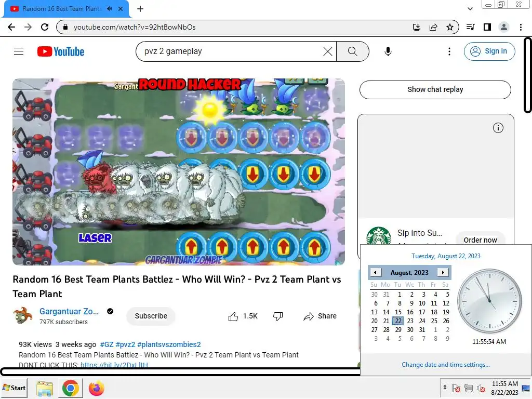532x399 pixels.
Task: Select August 31 in calendar
Action: [x=422, y=330]
